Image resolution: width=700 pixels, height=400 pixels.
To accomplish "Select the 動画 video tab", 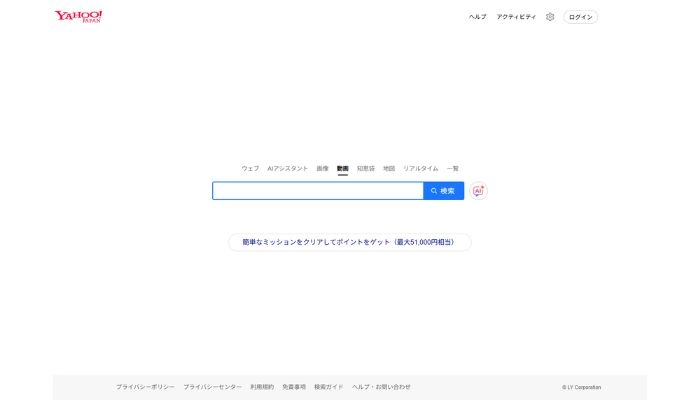I will (342, 168).
